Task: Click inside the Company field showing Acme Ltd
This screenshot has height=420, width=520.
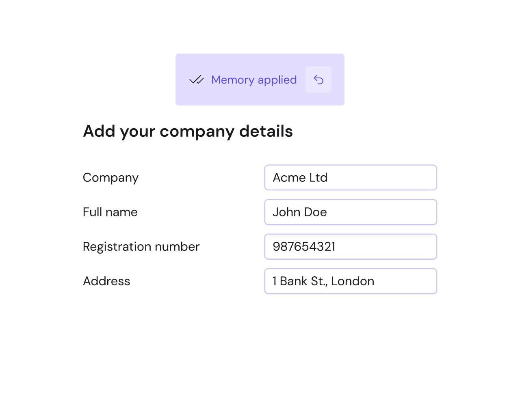Action: point(351,177)
